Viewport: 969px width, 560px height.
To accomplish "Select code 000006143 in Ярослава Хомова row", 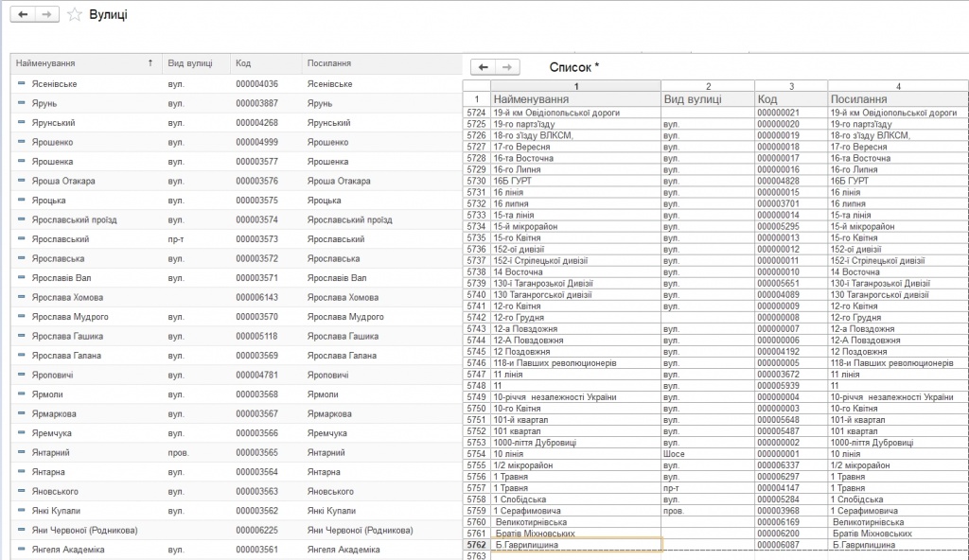I will [256, 297].
